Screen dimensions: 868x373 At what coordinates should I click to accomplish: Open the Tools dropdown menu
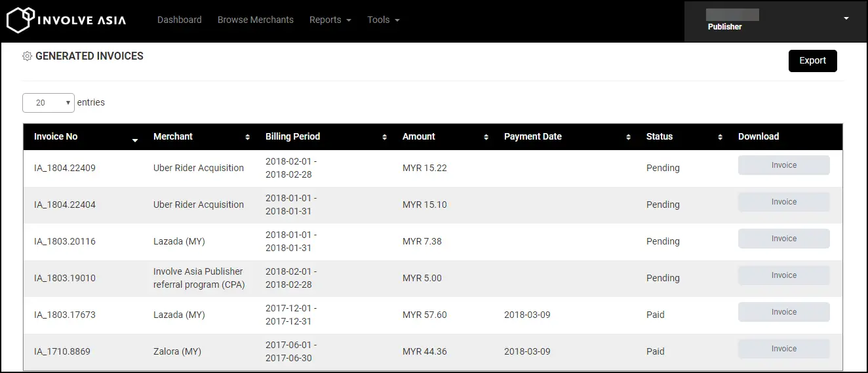[384, 20]
